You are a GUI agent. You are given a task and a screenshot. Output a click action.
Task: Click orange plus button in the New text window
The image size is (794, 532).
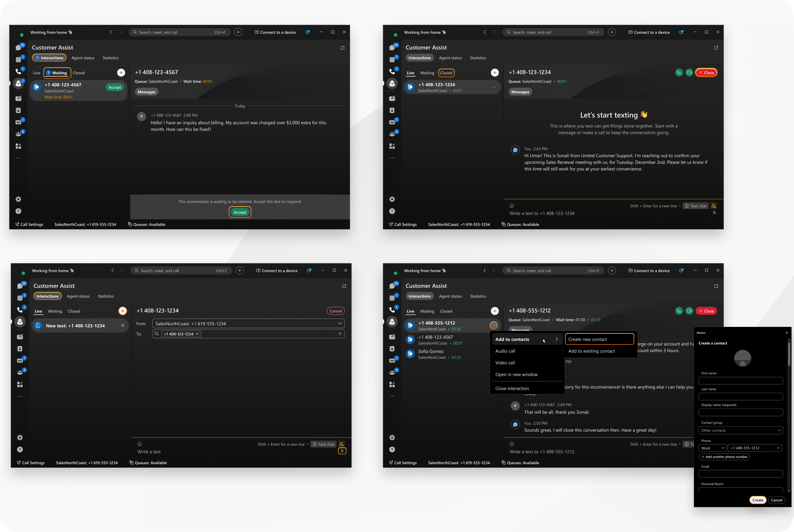(122, 311)
